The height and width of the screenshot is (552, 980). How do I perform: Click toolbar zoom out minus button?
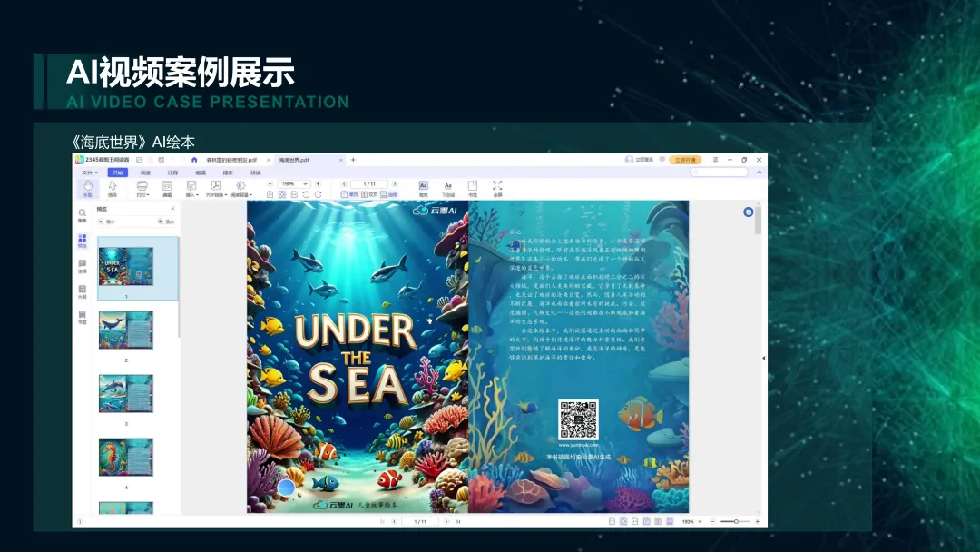pos(270,183)
